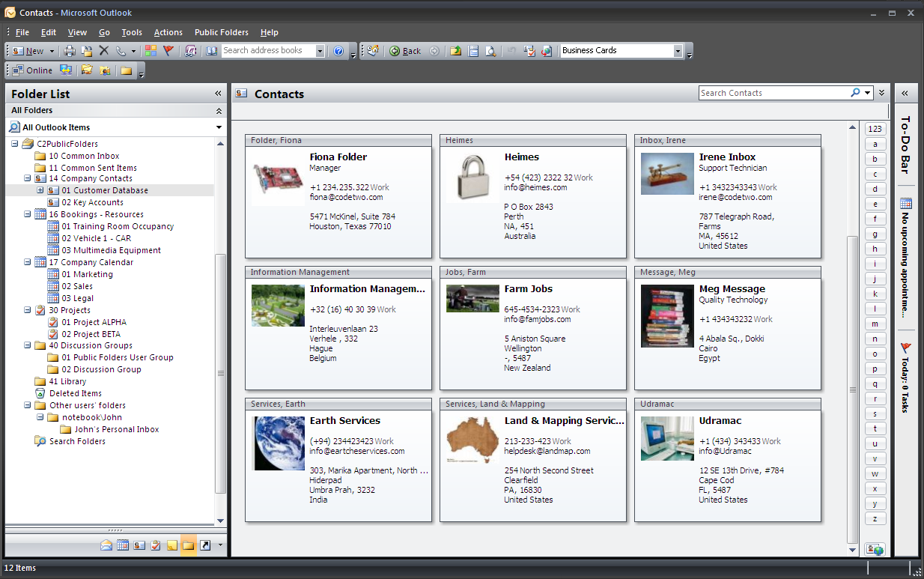
Task: Select John's Personal Inbox folder
Action: click(x=116, y=429)
